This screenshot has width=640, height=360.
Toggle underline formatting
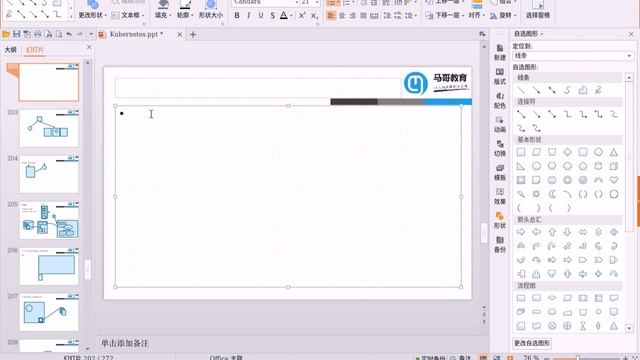pyautogui.click(x=260, y=16)
